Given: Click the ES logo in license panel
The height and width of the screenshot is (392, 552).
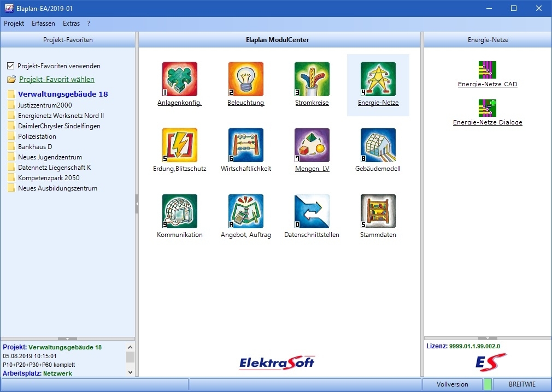Looking at the screenshot, I should click(491, 362).
